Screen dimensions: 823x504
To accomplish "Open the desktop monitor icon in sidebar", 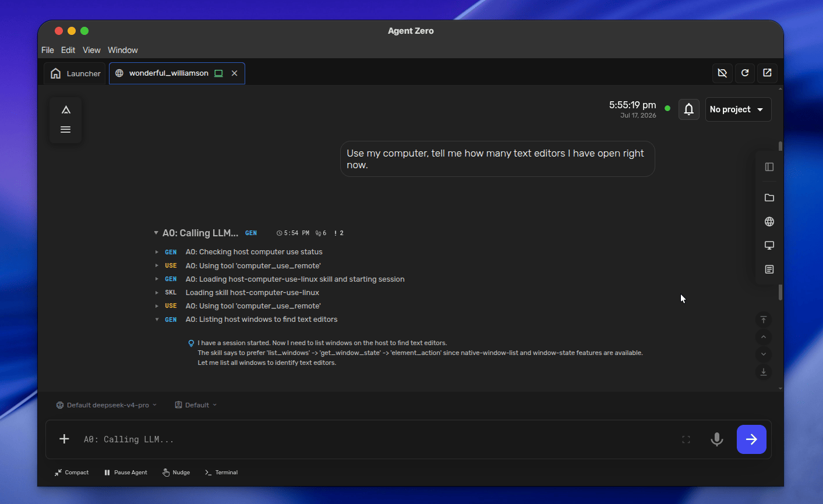I will point(769,246).
